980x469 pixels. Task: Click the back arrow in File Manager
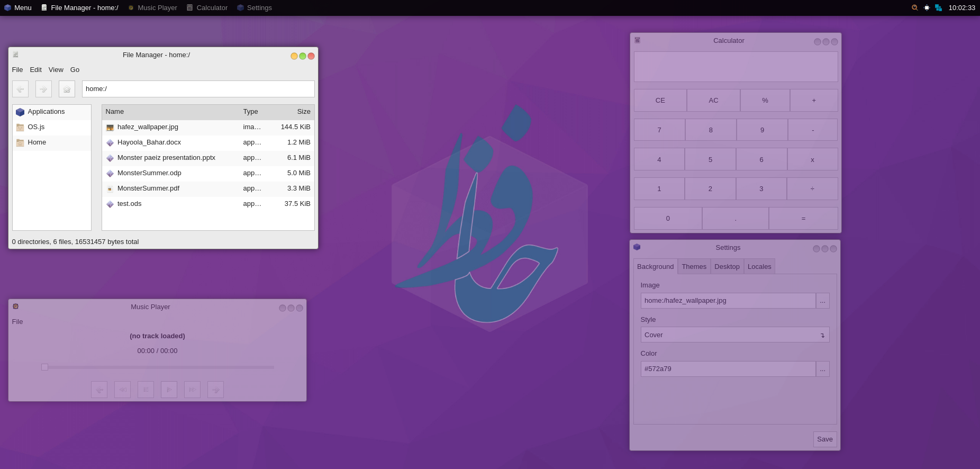pos(20,89)
